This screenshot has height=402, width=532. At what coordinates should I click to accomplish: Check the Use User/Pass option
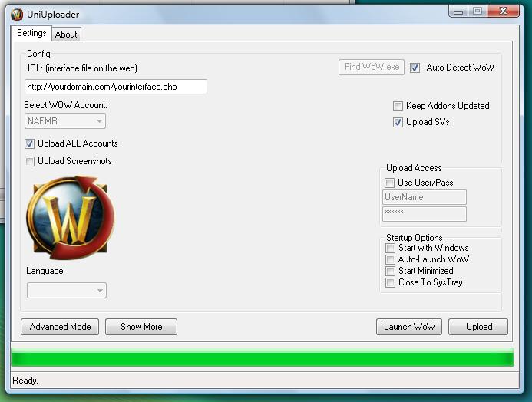389,183
